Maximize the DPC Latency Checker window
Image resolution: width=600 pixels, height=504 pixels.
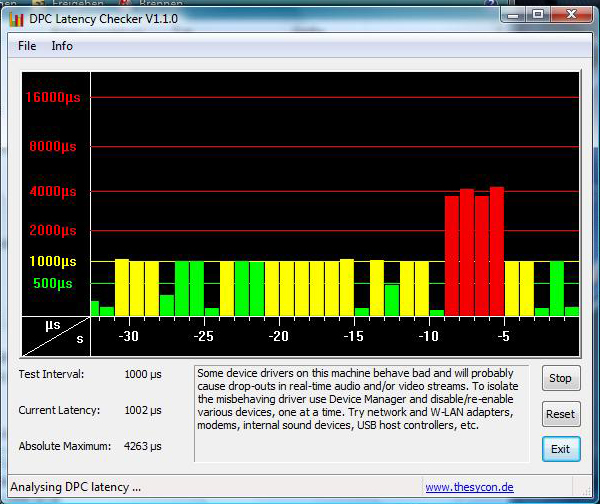click(x=537, y=15)
